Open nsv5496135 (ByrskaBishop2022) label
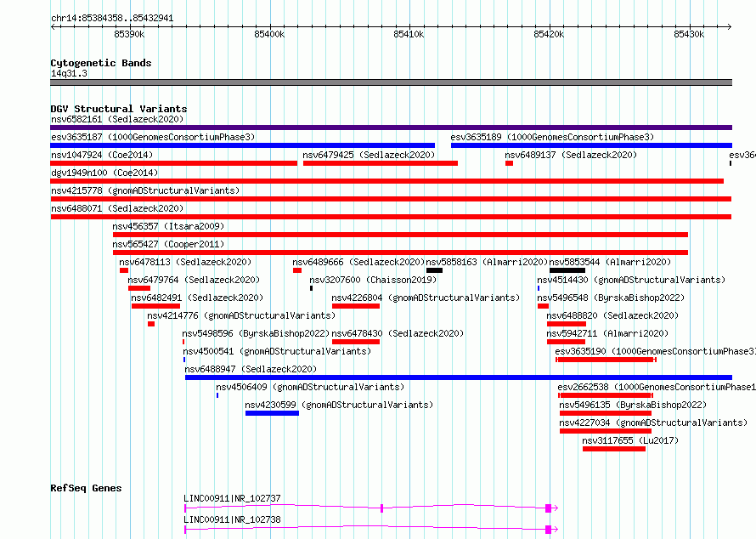This screenshot has height=539, width=756. (x=633, y=405)
